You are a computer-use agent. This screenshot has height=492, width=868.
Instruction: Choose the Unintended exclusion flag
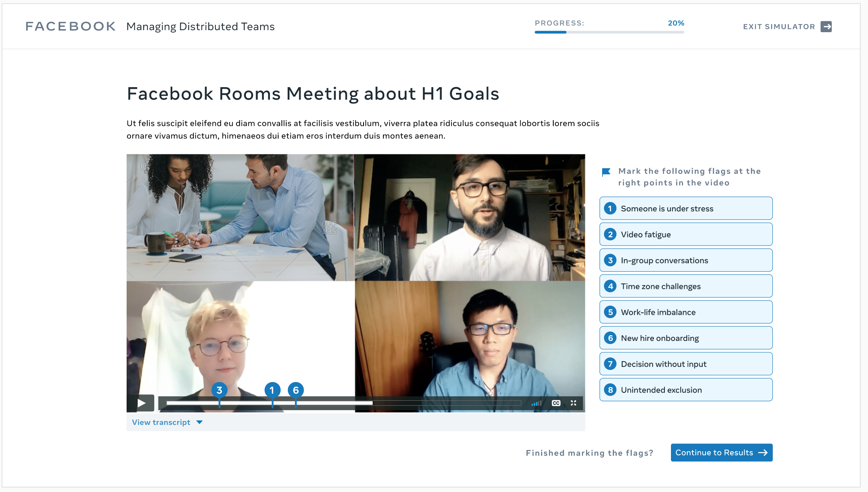686,390
